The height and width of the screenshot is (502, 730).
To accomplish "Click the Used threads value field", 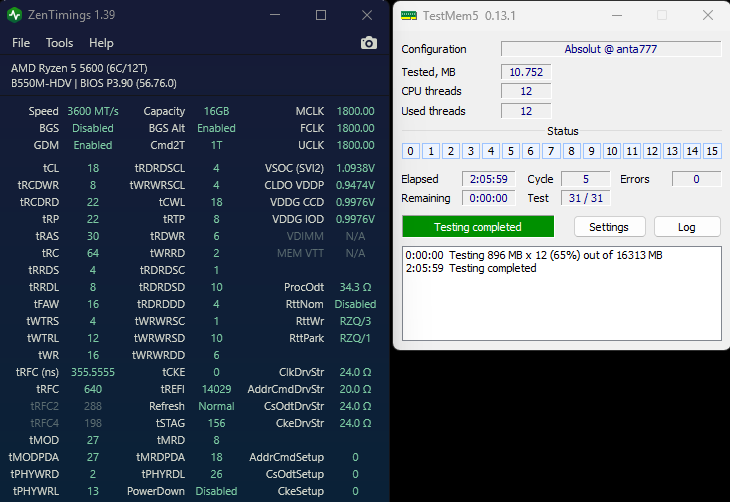I will pos(526,111).
